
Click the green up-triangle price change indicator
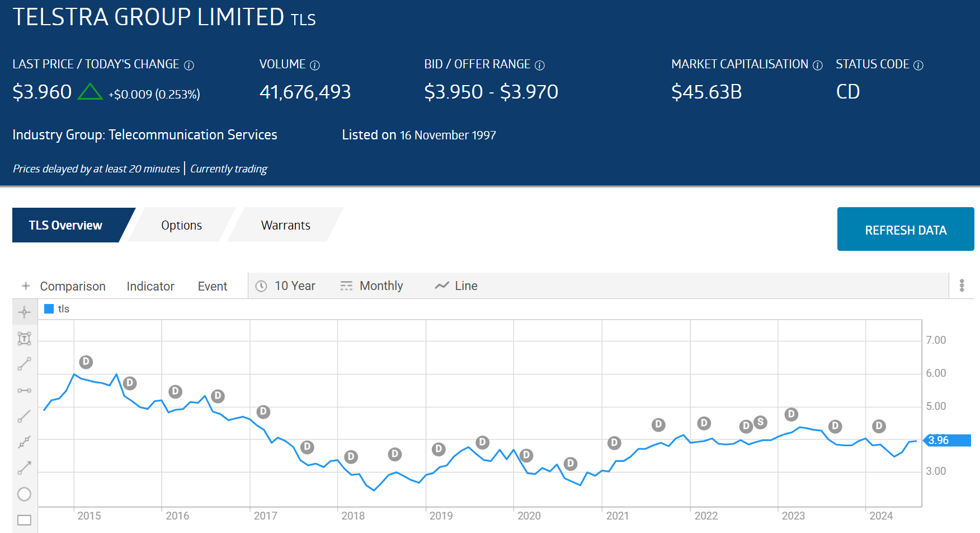90,91
